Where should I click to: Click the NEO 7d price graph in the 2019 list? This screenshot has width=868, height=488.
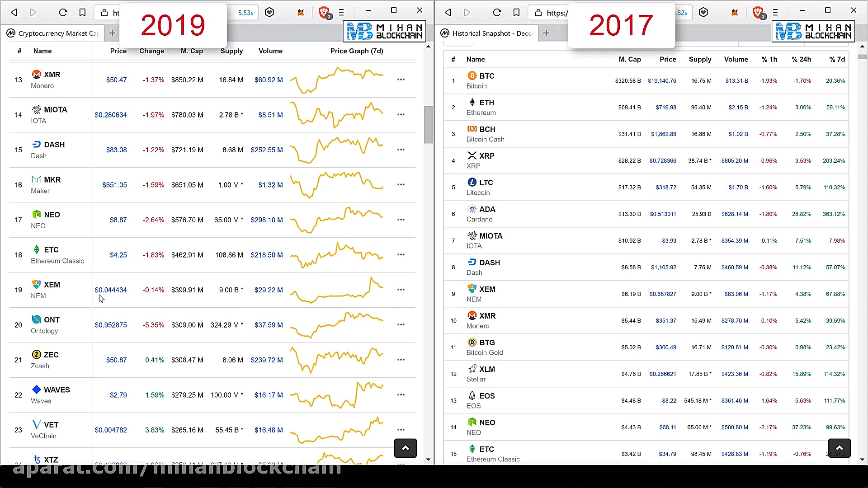click(x=336, y=220)
